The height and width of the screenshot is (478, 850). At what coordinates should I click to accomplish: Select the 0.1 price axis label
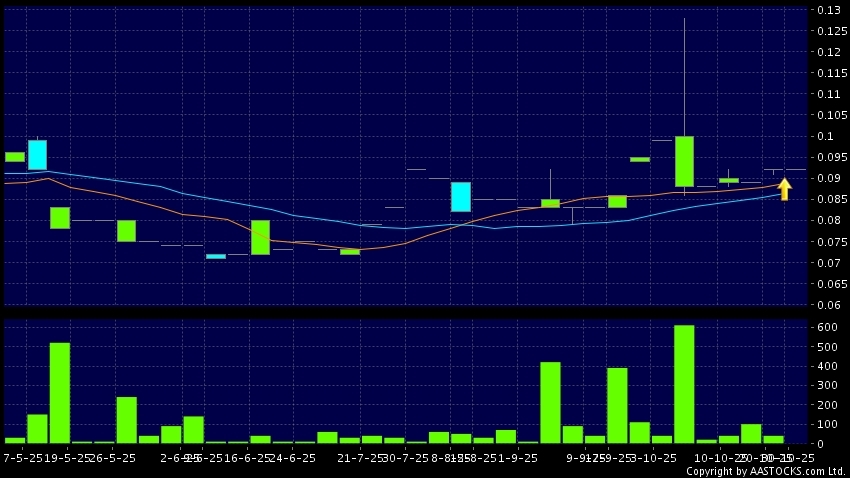[x=830, y=137]
